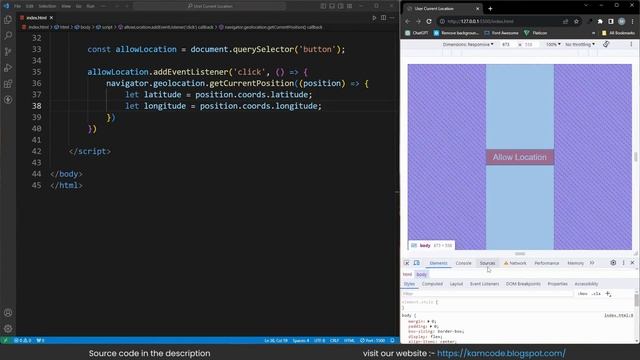Go back in the Chrome browser

pyautogui.click(x=407, y=21)
